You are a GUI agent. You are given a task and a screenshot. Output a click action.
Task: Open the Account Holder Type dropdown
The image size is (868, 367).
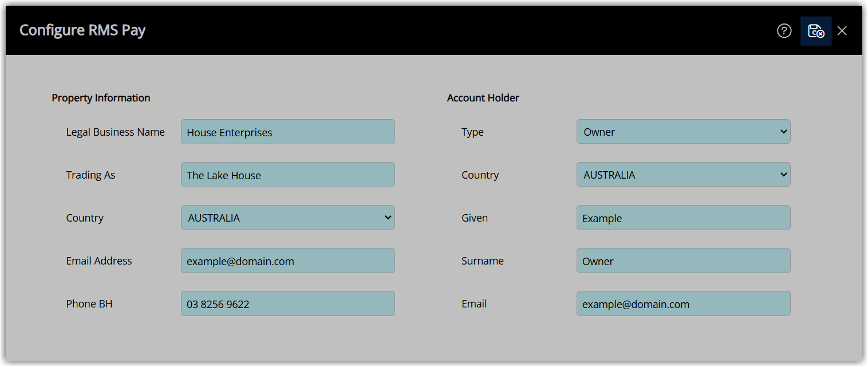point(684,132)
